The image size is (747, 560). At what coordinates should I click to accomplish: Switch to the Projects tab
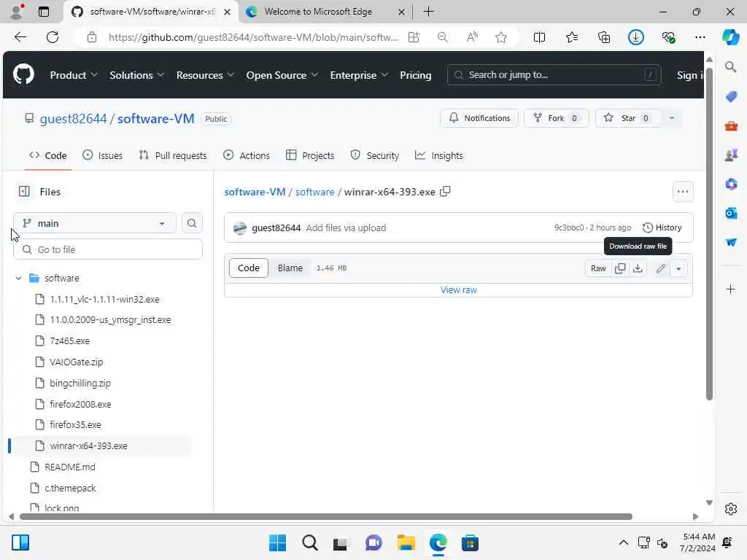[310, 155]
